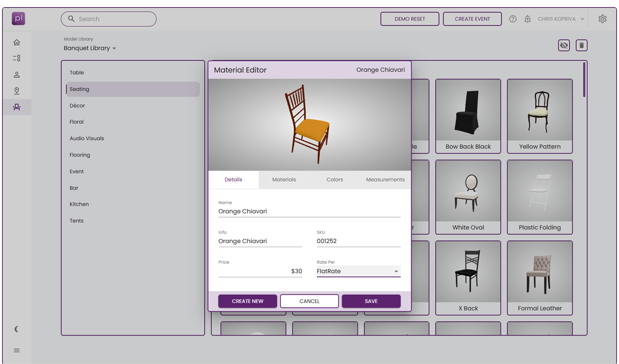Select the Formal Leather chair thumbnail
Viewport: 619px width, 364px height.
point(539,277)
